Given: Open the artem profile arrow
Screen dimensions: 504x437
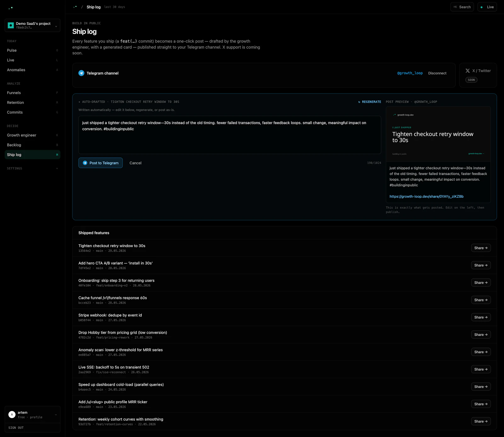Looking at the screenshot, I should [56, 415].
